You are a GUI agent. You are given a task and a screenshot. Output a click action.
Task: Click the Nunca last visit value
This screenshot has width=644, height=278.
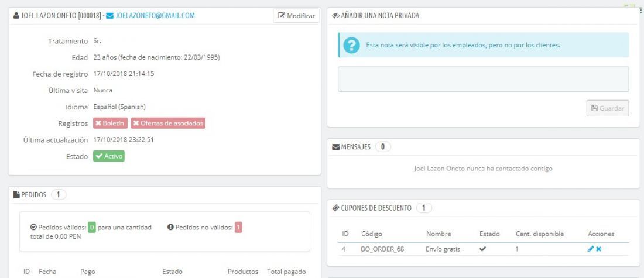tap(102, 90)
